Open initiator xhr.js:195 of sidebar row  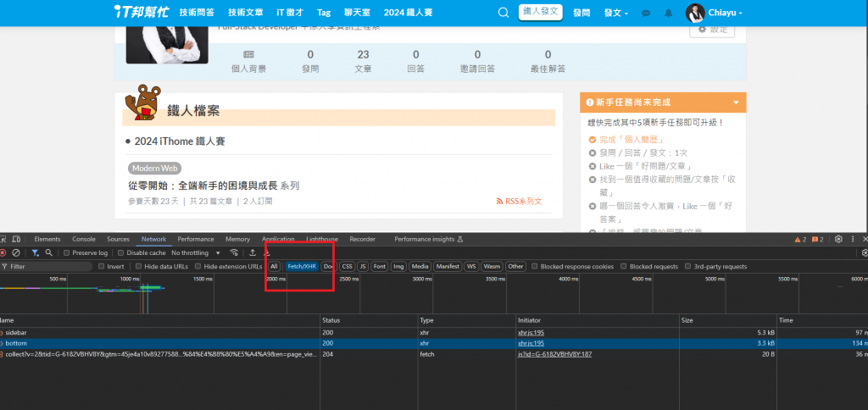(531, 333)
